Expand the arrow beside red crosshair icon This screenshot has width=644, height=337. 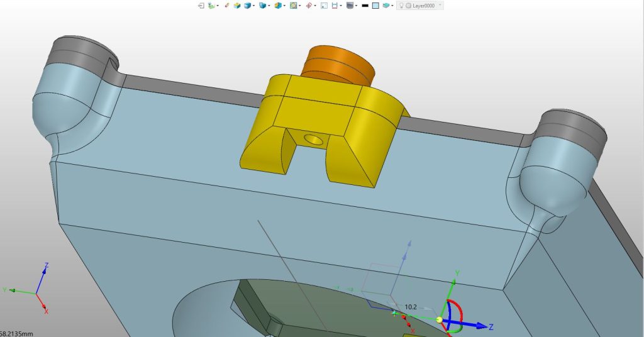pyautogui.click(x=315, y=6)
